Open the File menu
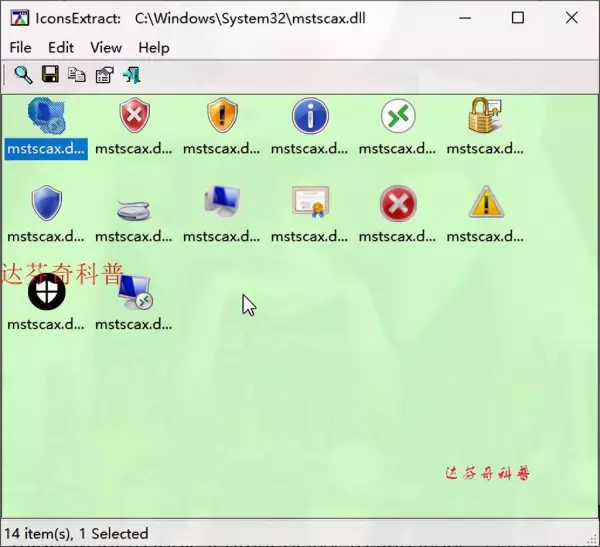This screenshot has height=547, width=600. coord(20,48)
